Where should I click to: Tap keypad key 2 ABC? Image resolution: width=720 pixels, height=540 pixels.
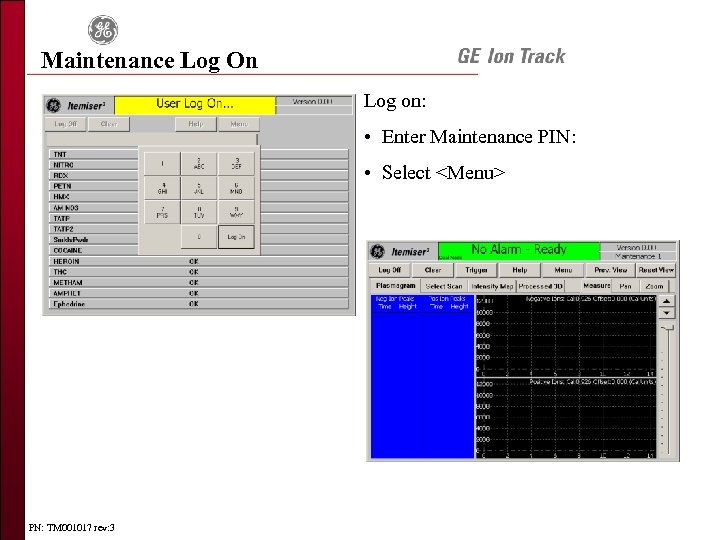pyautogui.click(x=199, y=163)
